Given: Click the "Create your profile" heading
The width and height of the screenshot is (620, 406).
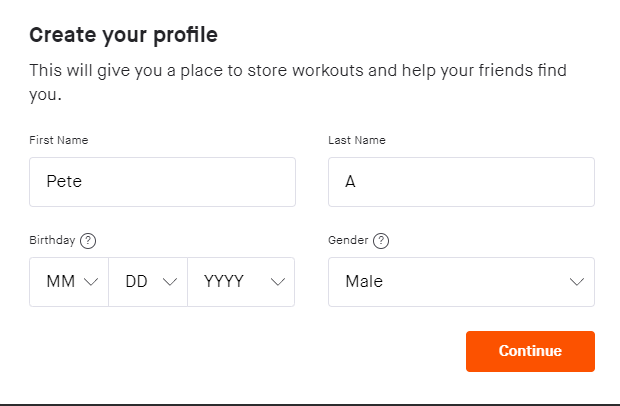Looking at the screenshot, I should (123, 36).
